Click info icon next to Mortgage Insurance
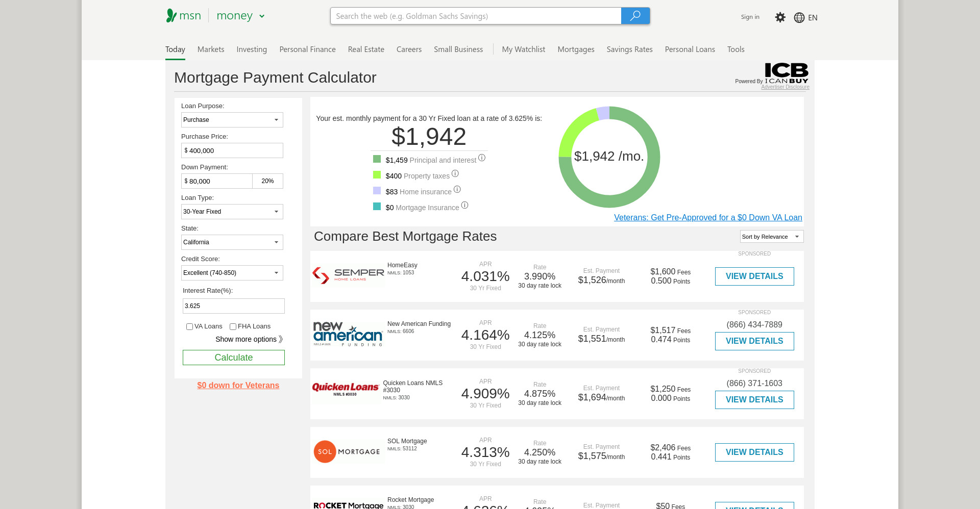 [464, 206]
